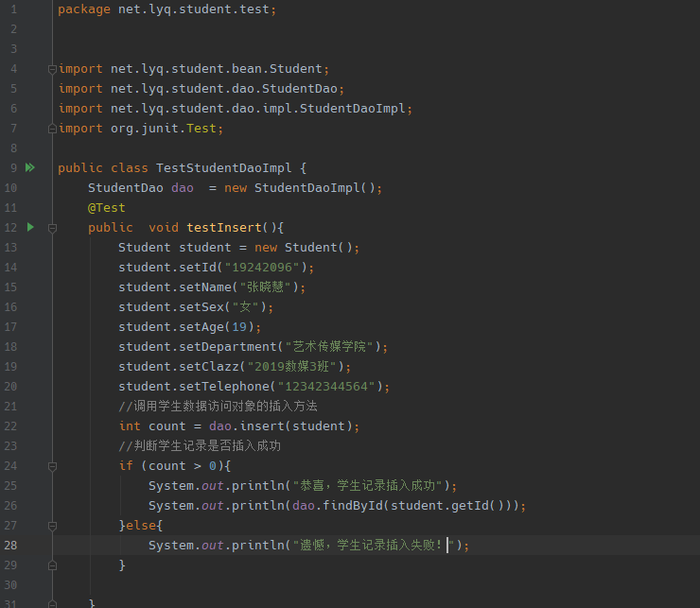Click the "艺术传媒学院" department string
This screenshot has height=608, width=700.
(329, 346)
